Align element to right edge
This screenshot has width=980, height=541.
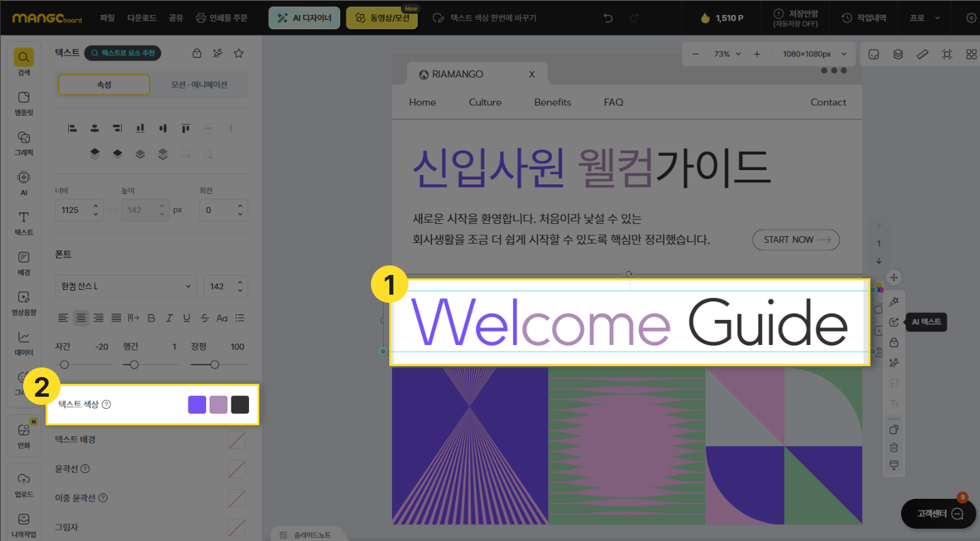[x=117, y=128]
